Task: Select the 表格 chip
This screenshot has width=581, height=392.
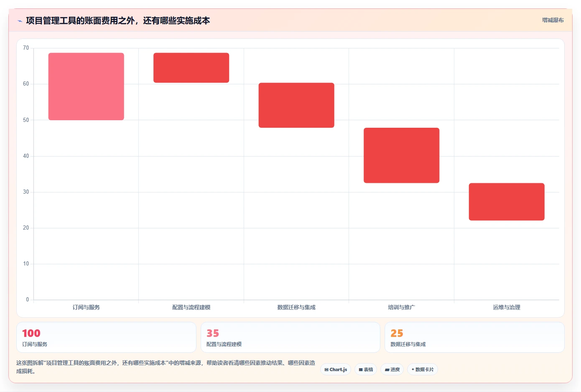Action: point(366,369)
